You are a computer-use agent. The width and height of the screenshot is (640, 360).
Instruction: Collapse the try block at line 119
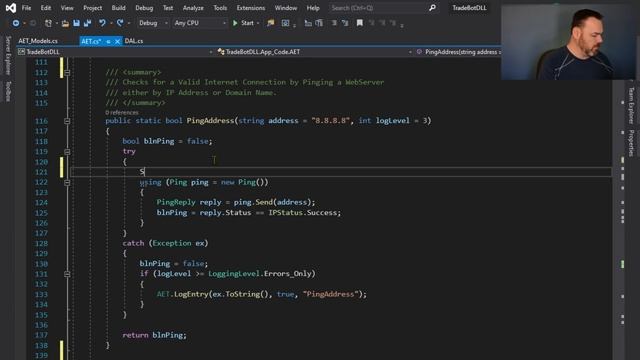[x=67, y=152]
